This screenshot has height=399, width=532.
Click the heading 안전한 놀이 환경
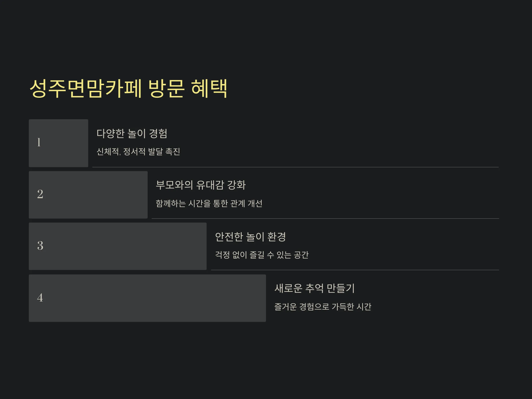(x=250, y=237)
